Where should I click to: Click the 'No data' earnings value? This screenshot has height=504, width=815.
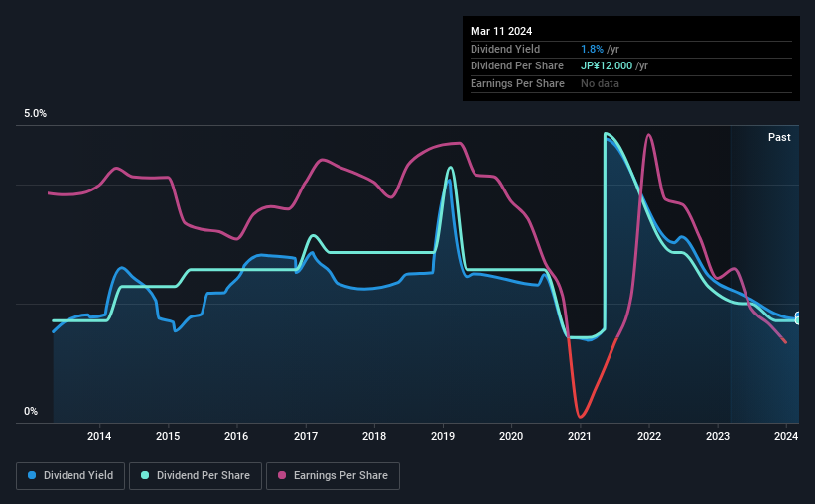coord(600,83)
